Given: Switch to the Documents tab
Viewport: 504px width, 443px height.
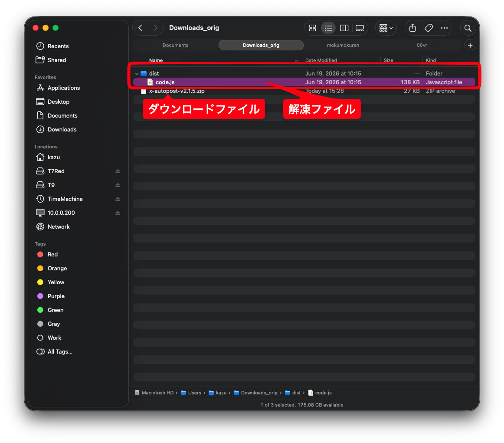Looking at the screenshot, I should 175,45.
